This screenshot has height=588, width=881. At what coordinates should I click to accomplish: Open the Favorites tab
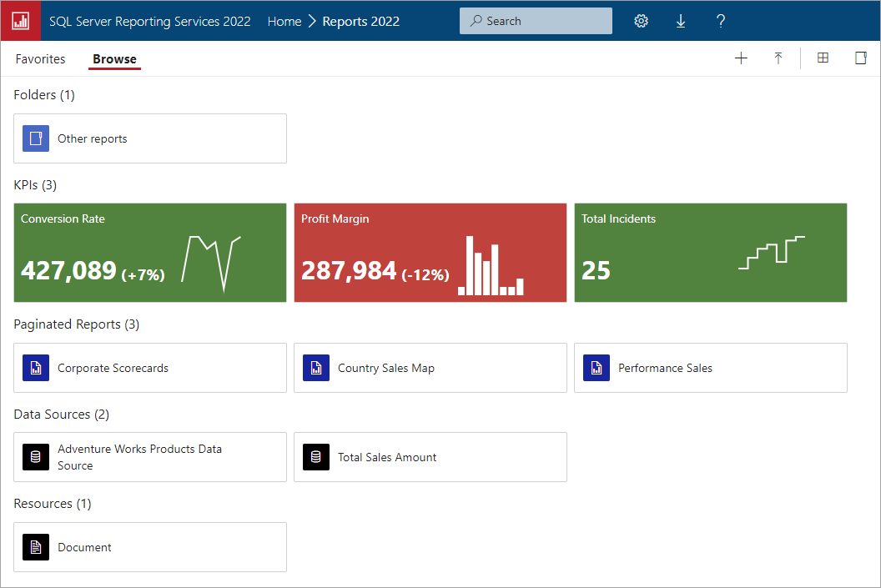point(40,59)
